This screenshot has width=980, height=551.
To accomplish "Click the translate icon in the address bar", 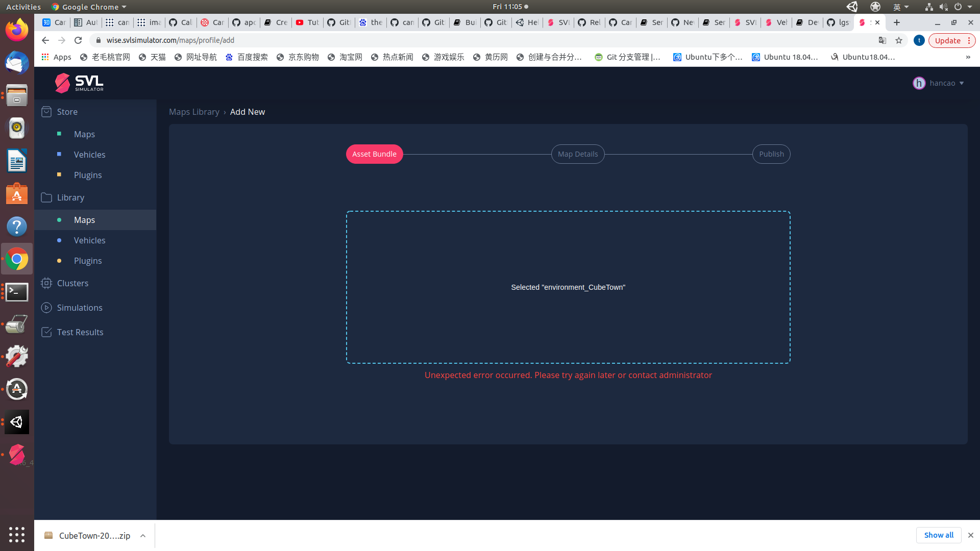I will pyautogui.click(x=883, y=40).
